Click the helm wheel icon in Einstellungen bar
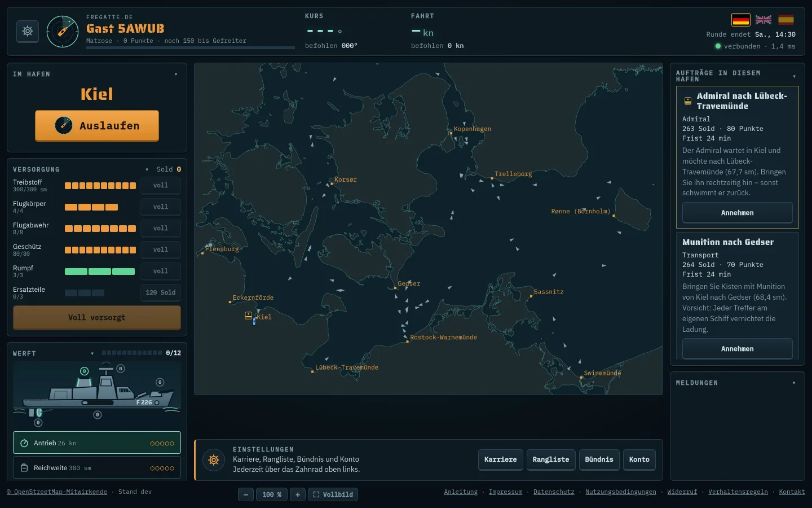812x508 pixels. click(x=214, y=460)
